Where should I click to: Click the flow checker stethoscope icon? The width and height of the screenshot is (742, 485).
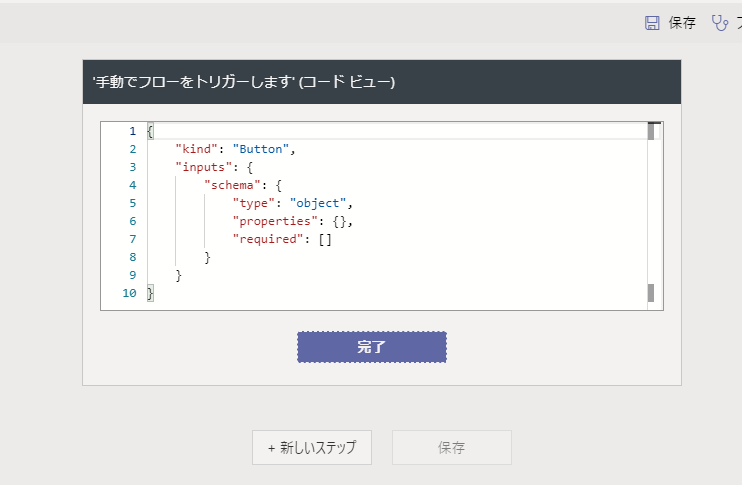click(x=720, y=23)
